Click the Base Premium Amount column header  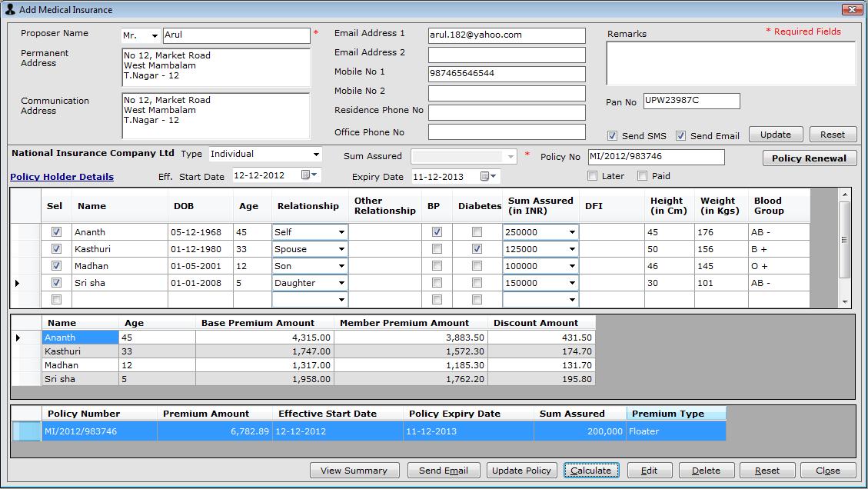point(258,323)
